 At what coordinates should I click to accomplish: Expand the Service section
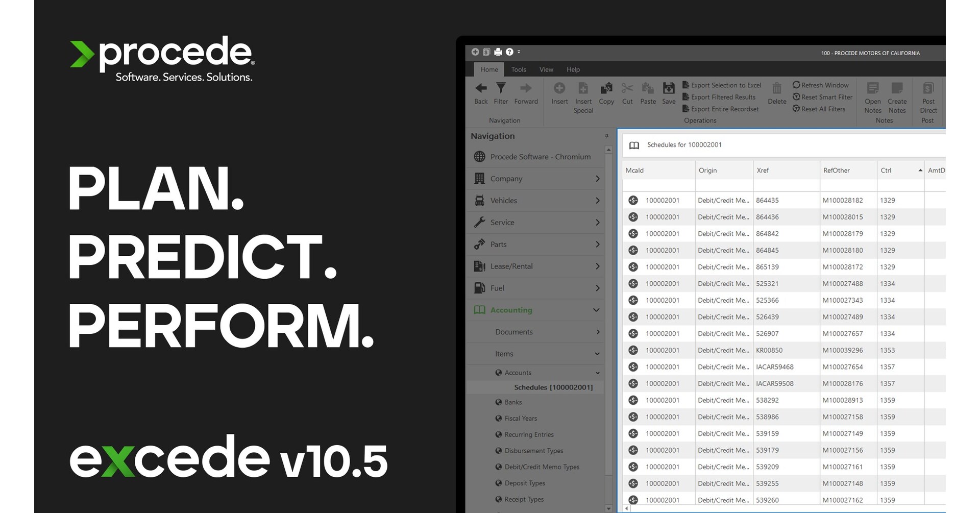pos(597,222)
